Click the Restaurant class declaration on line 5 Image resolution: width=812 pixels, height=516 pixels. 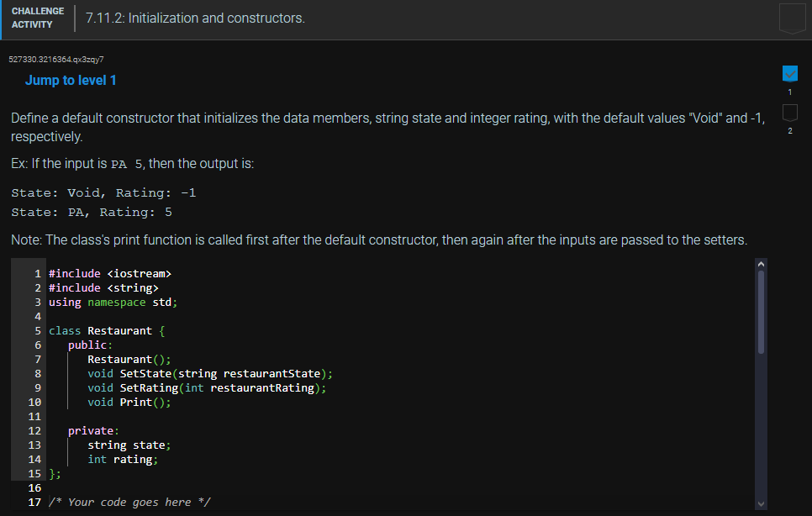point(109,330)
